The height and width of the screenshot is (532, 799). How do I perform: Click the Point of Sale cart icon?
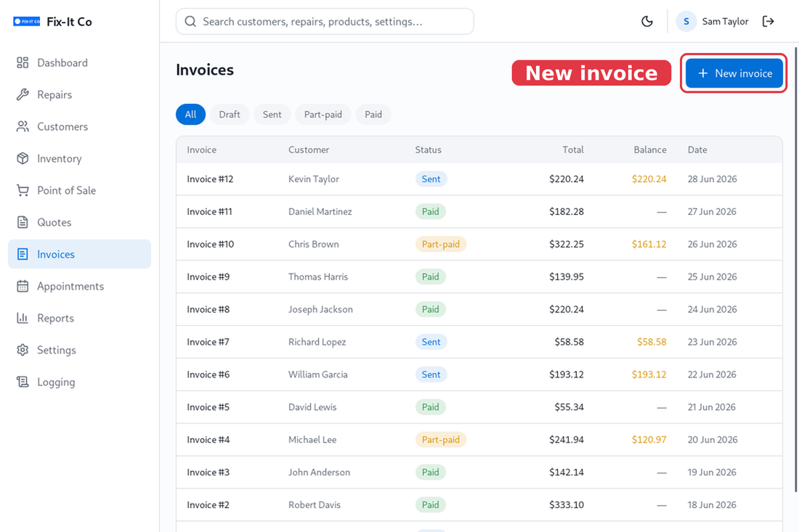pyautogui.click(x=23, y=190)
